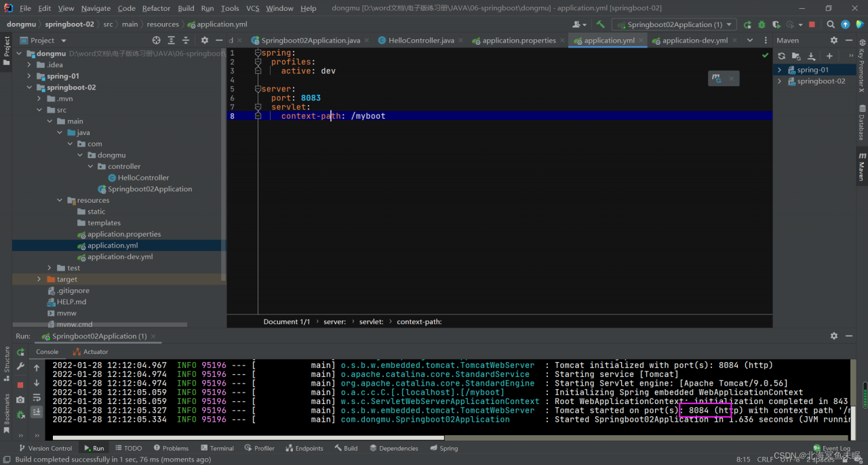Download sources and documentation in Maven panel
Screen dimensions: 868x465
811,56
